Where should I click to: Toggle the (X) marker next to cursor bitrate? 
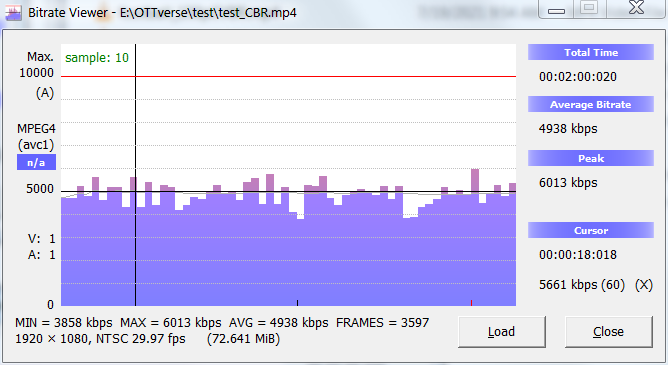(x=644, y=285)
